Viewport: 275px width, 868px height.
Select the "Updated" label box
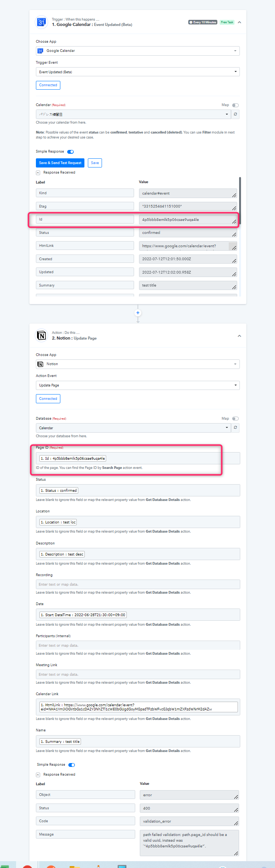pos(85,272)
